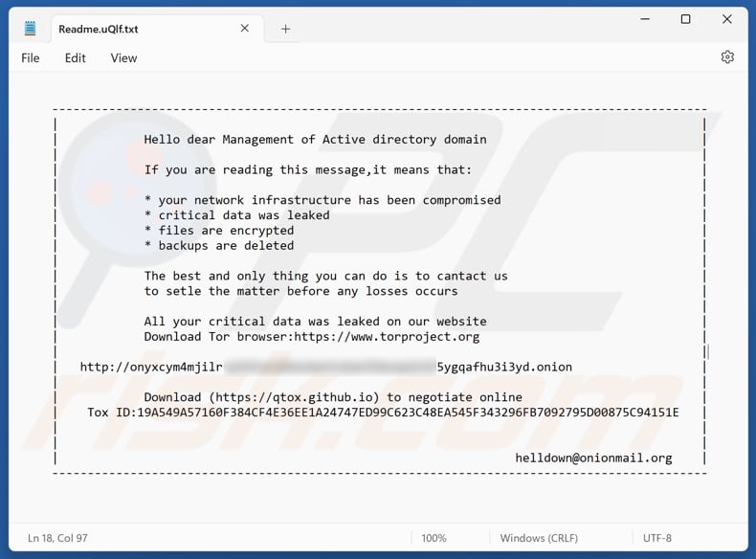Click the https://qtox.github.io download line
756x559 pixels.
[x=333, y=397]
